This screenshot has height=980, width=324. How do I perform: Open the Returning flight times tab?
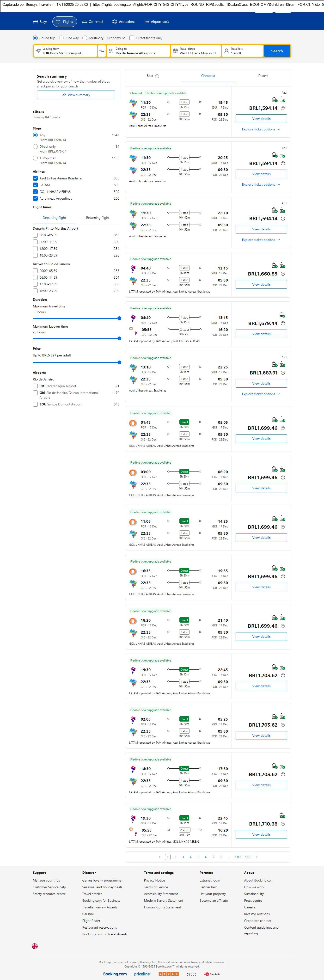click(x=97, y=218)
